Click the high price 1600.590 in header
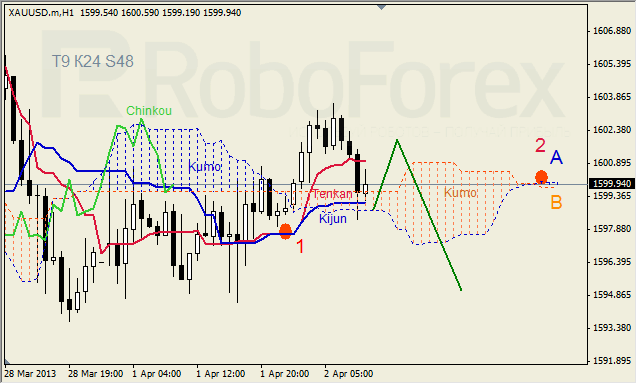This screenshot has width=637, height=384. 140,13
